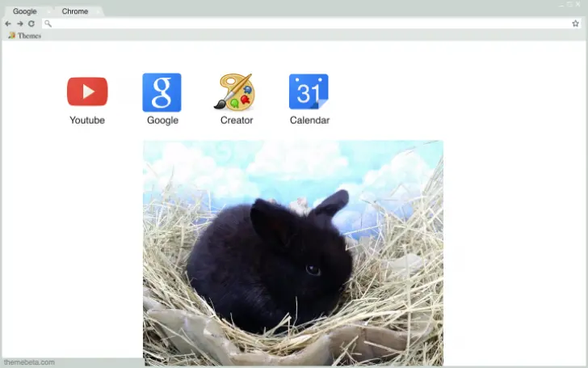
Task: Click the Google label under blue icon
Action: pos(162,121)
